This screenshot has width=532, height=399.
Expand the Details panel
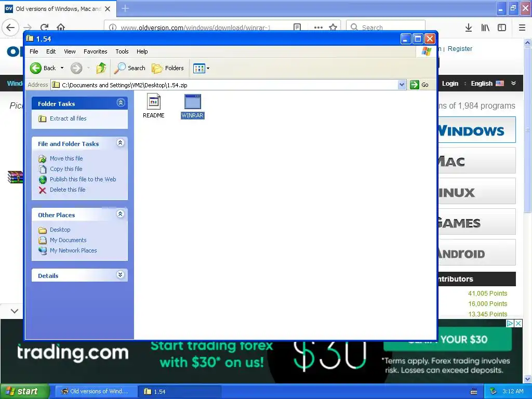pyautogui.click(x=121, y=275)
